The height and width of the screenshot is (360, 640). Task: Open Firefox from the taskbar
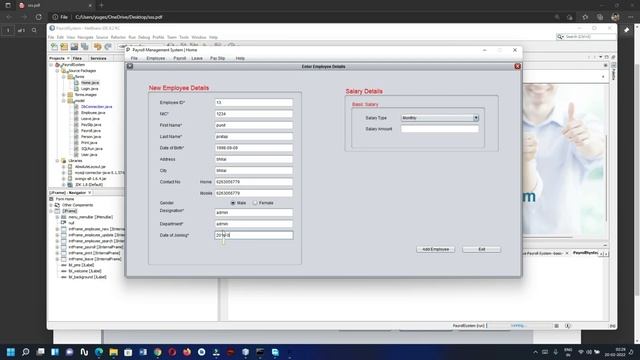point(187,352)
